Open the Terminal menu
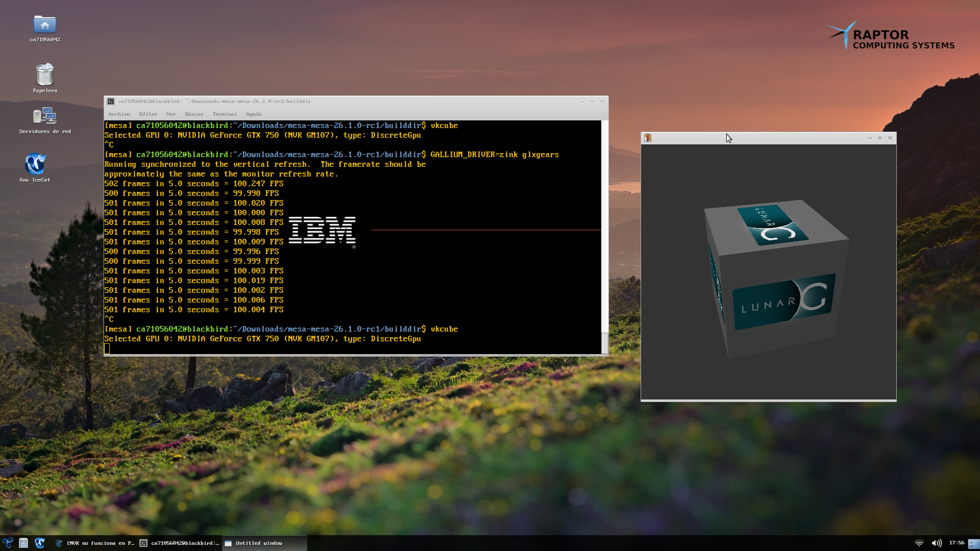 click(x=225, y=114)
